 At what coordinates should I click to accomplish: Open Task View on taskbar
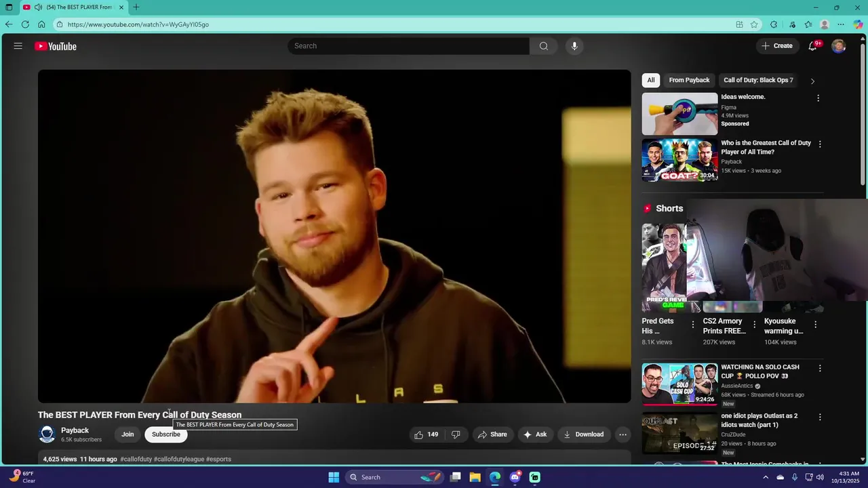point(456,477)
